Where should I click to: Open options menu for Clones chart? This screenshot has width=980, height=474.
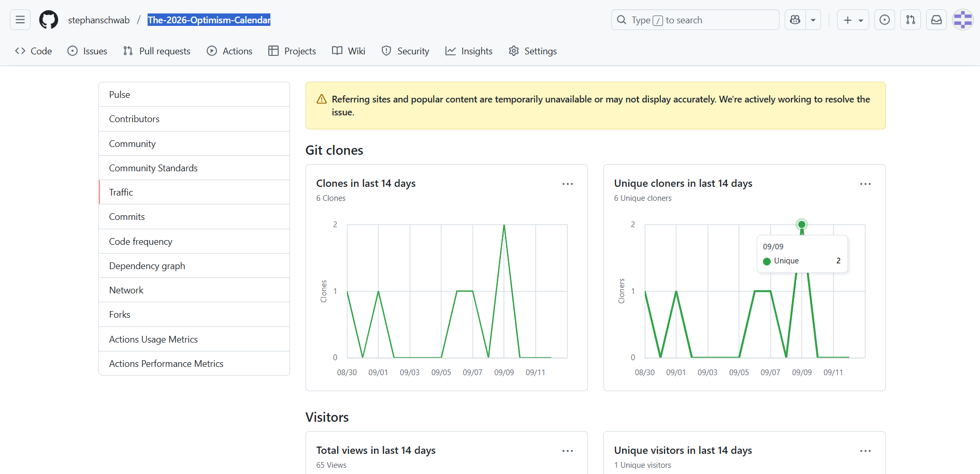[x=568, y=184]
